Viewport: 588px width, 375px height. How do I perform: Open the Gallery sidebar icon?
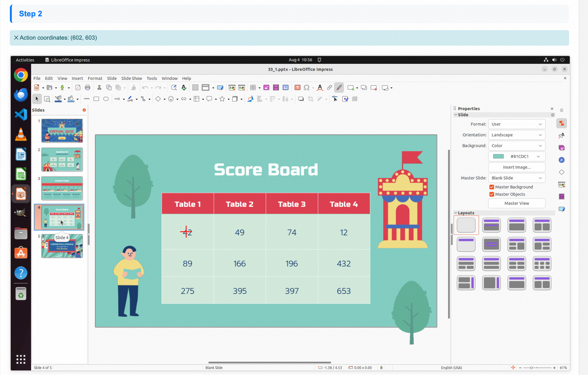pyautogui.click(x=561, y=148)
